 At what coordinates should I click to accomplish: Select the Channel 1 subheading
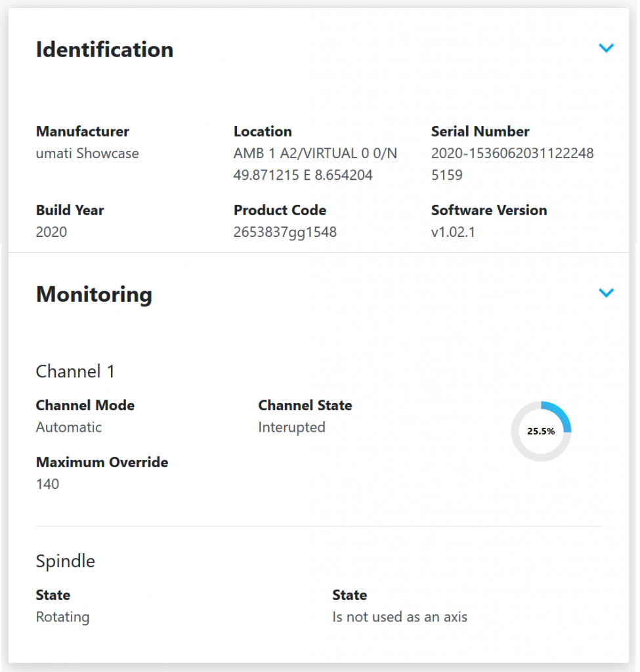click(75, 371)
